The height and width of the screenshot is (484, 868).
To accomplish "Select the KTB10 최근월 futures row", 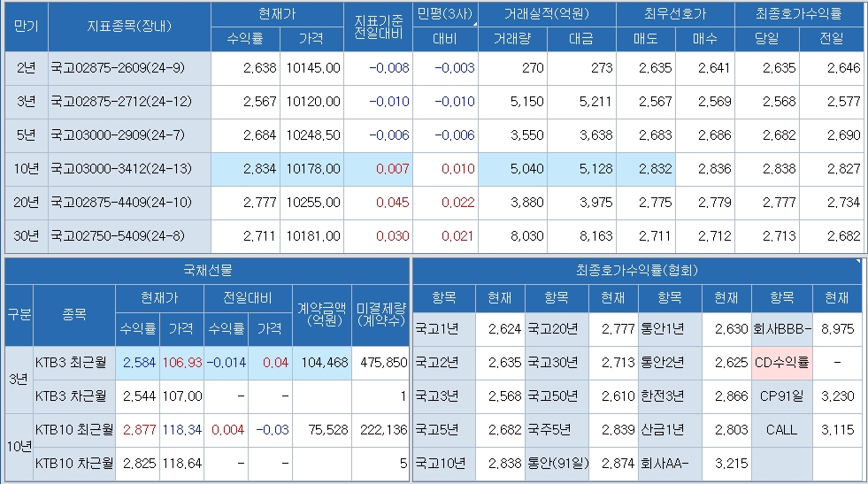I will 221,430.
